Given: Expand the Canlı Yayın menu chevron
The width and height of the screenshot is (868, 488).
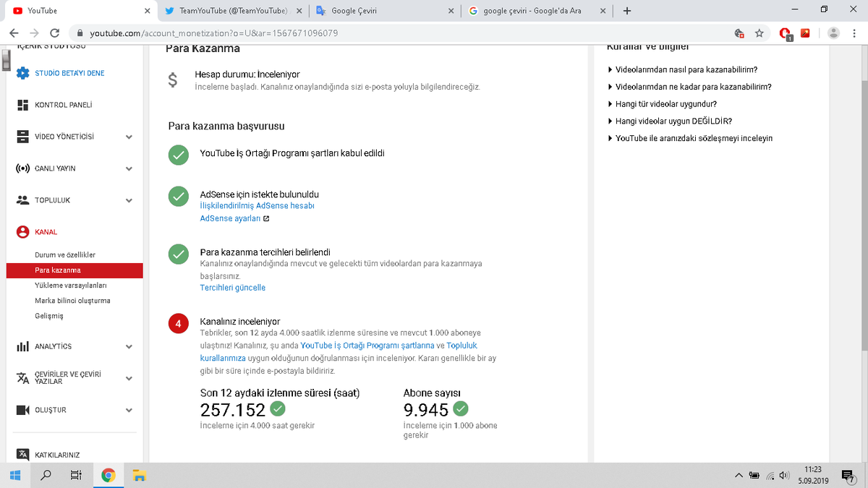Looking at the screenshot, I should tap(129, 168).
